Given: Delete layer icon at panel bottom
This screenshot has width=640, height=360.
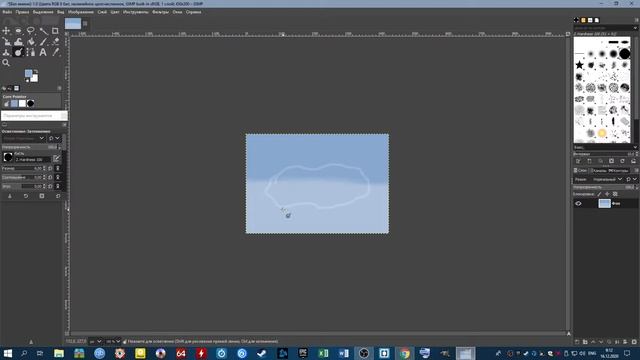Looking at the screenshot, I should click(x=634, y=342).
